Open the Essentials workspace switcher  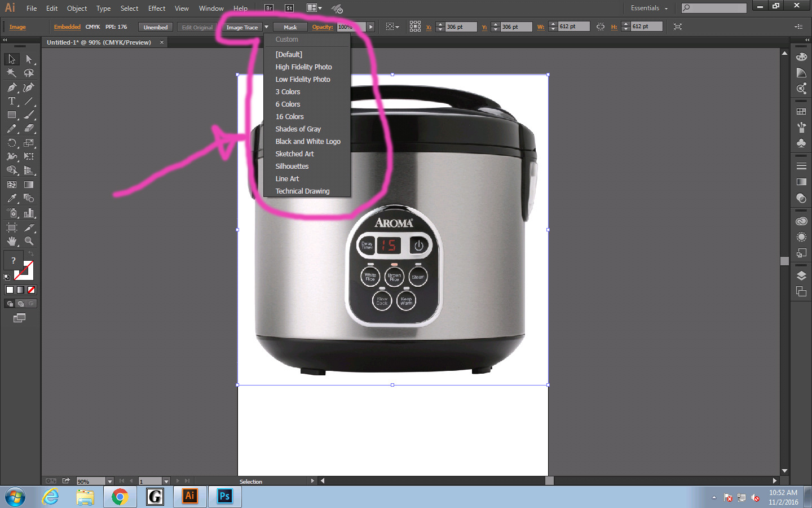(649, 8)
